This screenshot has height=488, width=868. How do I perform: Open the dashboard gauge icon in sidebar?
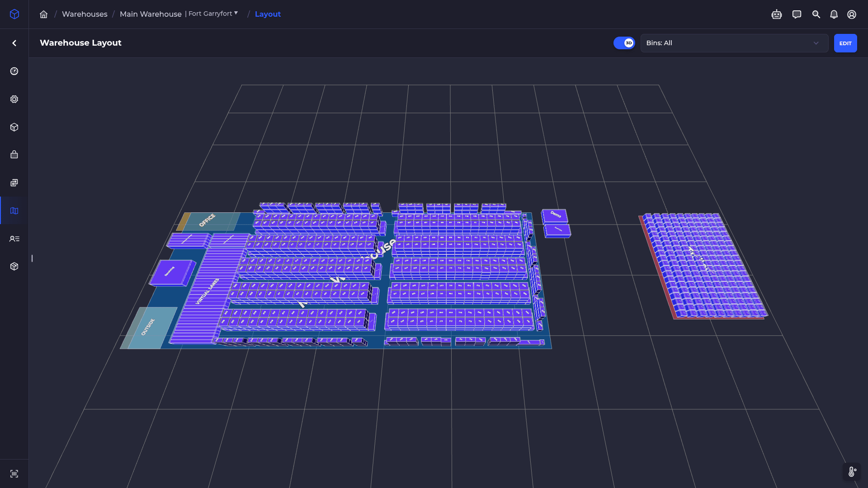(x=14, y=71)
